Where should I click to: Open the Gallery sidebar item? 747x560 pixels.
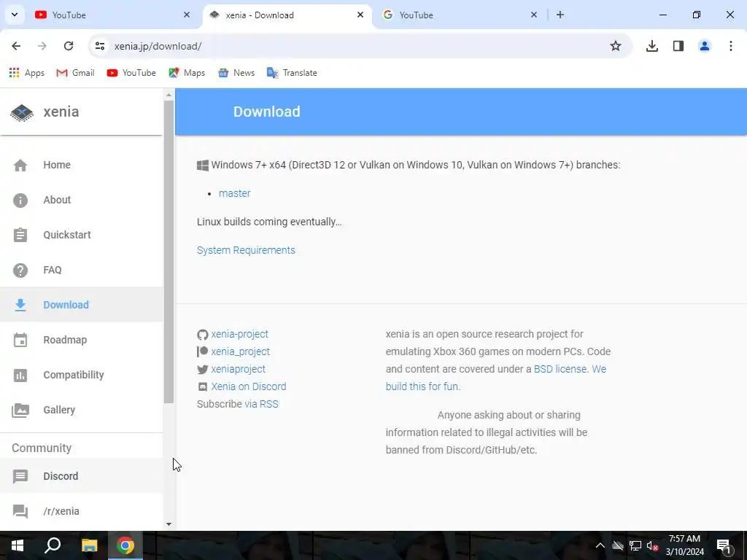[82, 410]
